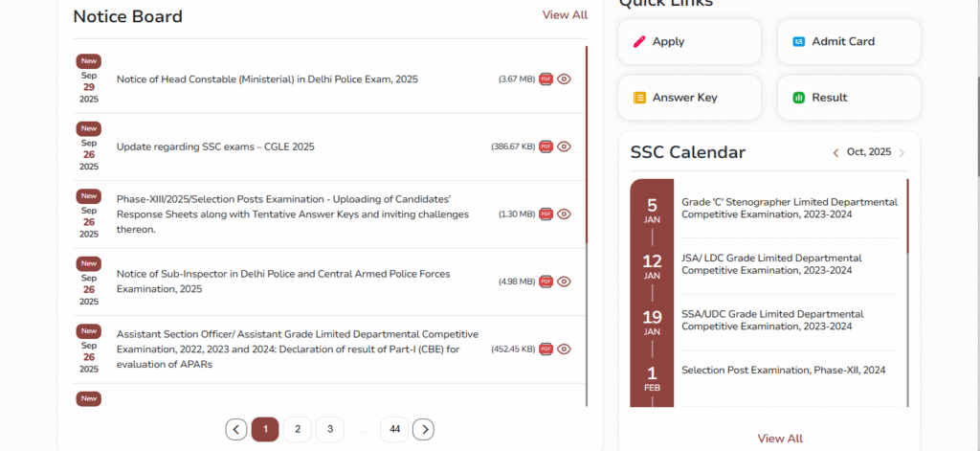Open PDF icon for Assistant Section Officer result

click(x=546, y=350)
